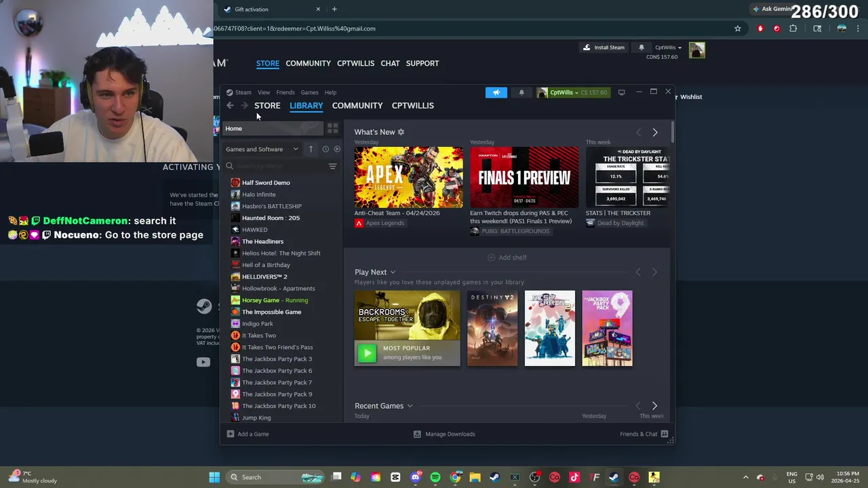Open the library collections grid view
The image size is (868, 488).
click(x=332, y=128)
